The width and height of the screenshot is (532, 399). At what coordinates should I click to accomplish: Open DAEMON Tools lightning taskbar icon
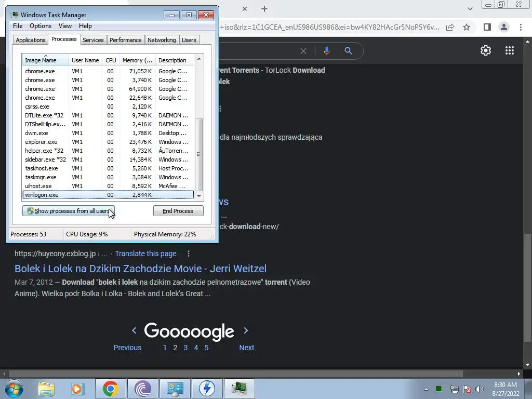coord(207,389)
